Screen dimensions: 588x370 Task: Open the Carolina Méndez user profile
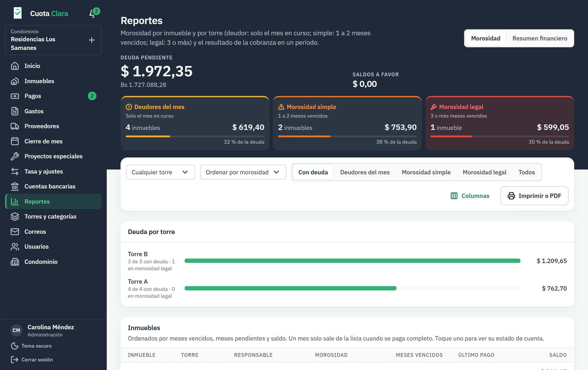tap(42, 330)
